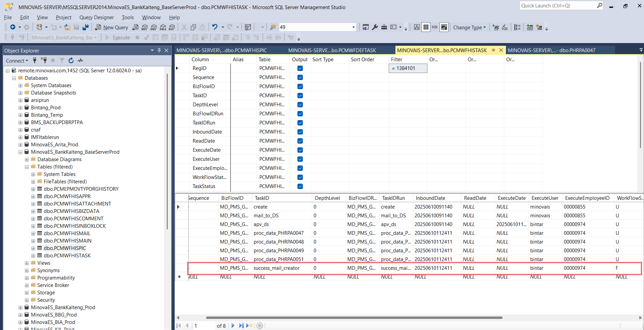Screen dimensions: 644x330
Task: Open the Tools menu
Action: point(128,17)
